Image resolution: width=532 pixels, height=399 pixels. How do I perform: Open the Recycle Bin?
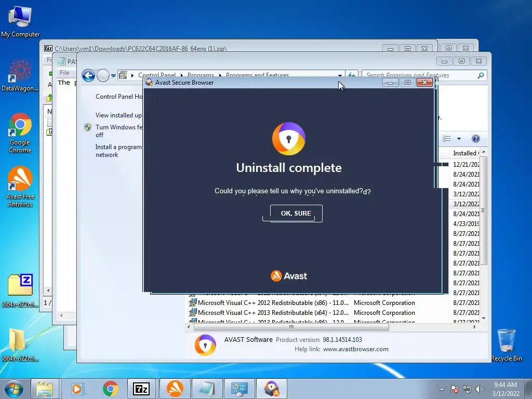(507, 345)
